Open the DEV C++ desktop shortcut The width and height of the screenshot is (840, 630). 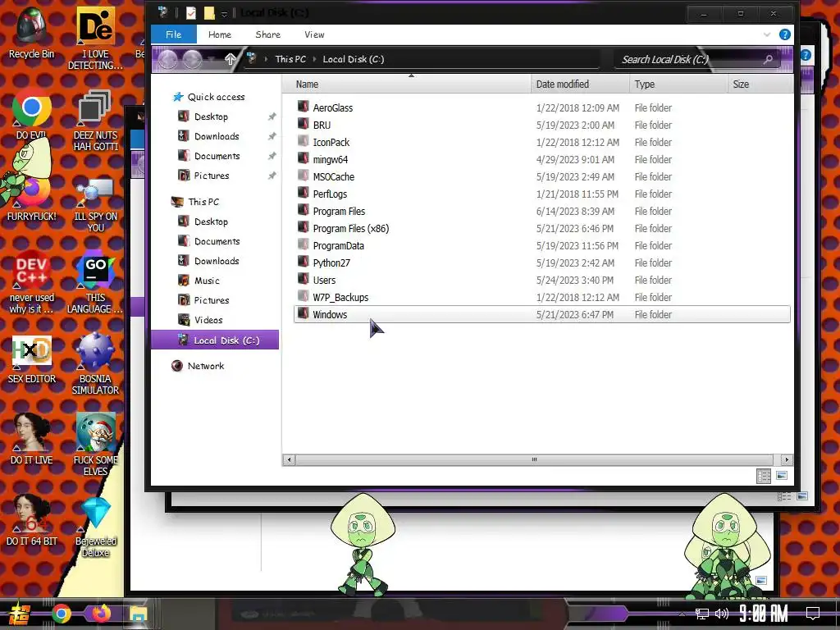click(32, 281)
